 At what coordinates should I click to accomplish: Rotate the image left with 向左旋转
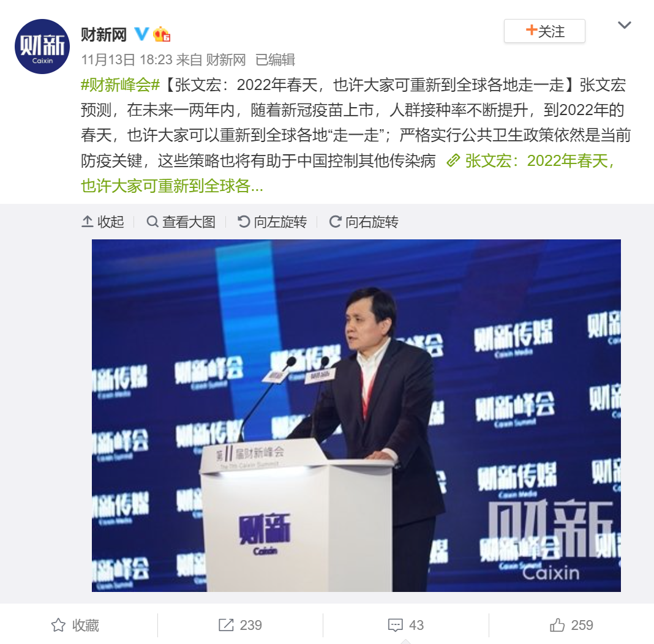coord(272,222)
